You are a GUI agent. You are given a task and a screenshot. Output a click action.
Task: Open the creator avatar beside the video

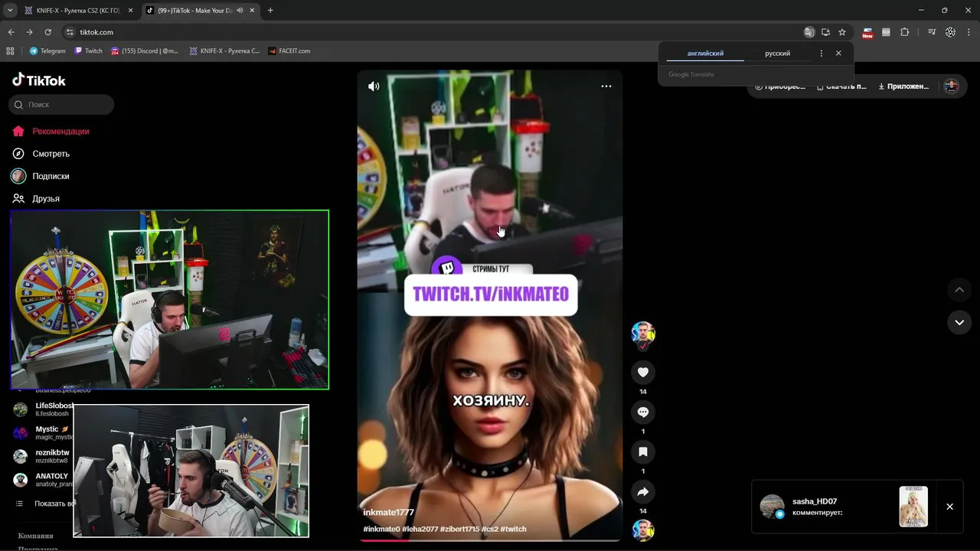(x=643, y=333)
